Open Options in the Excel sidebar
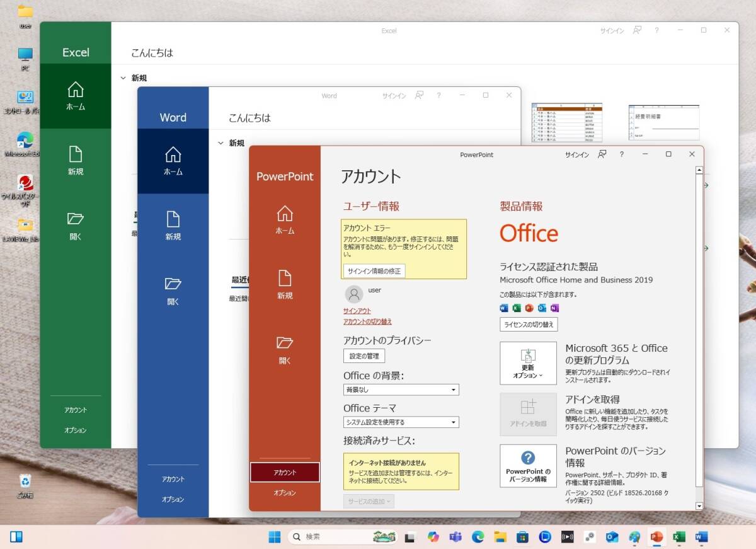Viewport: 756px width, 549px height. 76,430
